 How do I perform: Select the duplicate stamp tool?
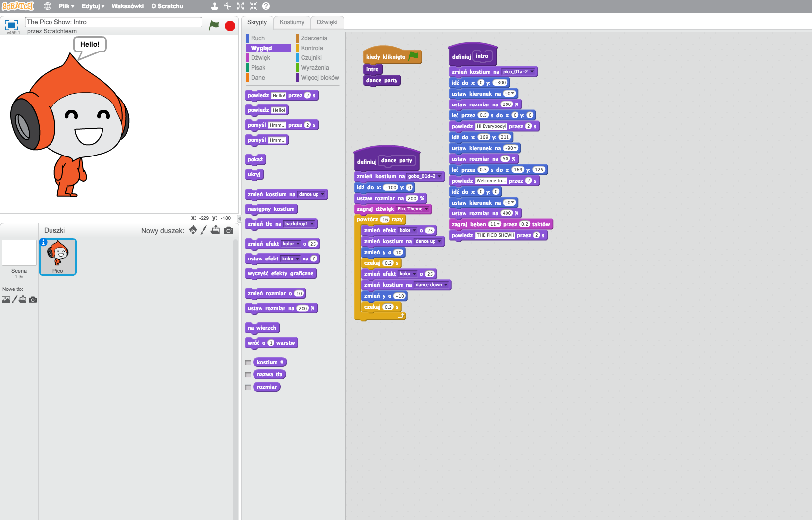[x=214, y=6]
